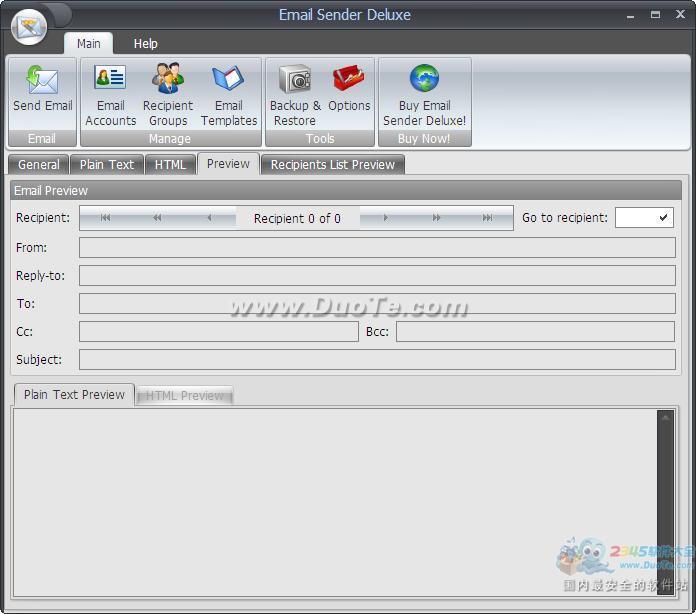
Task: Skip forward several recipients
Action: pos(436,218)
